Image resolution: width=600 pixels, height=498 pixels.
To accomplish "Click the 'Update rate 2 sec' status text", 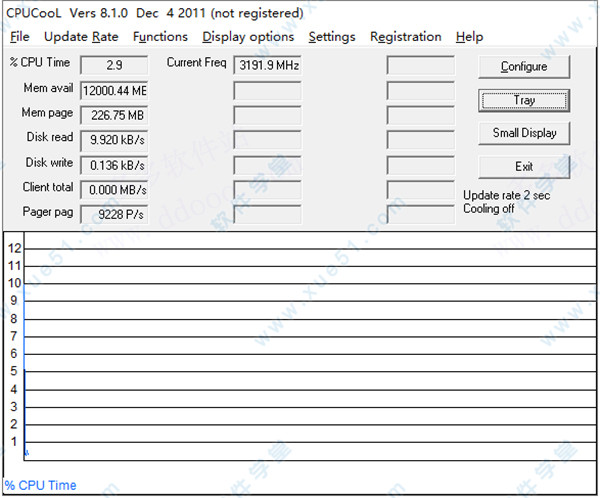I will click(x=507, y=196).
